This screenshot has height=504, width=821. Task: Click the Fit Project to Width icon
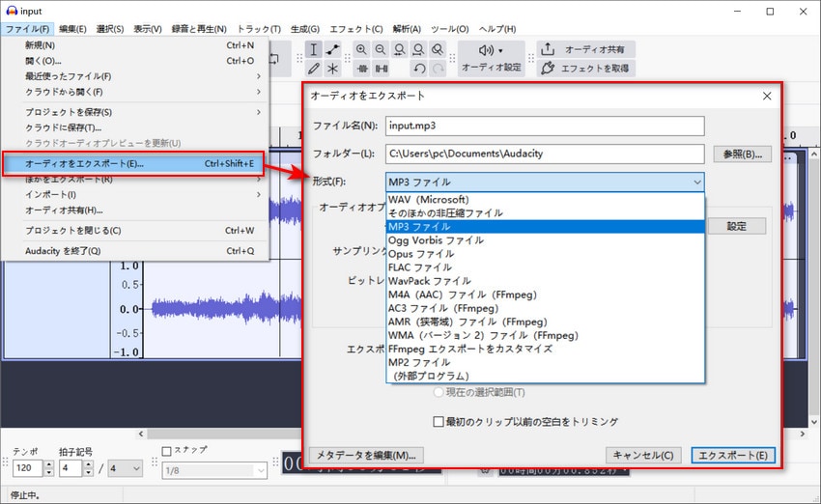point(418,49)
